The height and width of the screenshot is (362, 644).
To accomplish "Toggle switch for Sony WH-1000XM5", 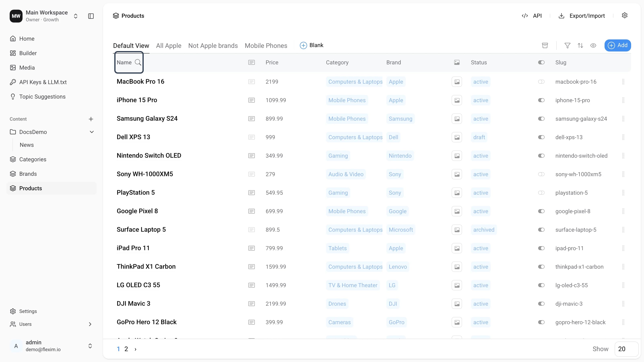I will click(541, 174).
